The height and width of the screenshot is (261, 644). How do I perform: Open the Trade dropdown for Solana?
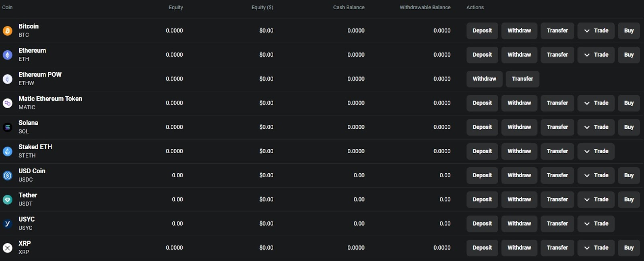tap(596, 127)
